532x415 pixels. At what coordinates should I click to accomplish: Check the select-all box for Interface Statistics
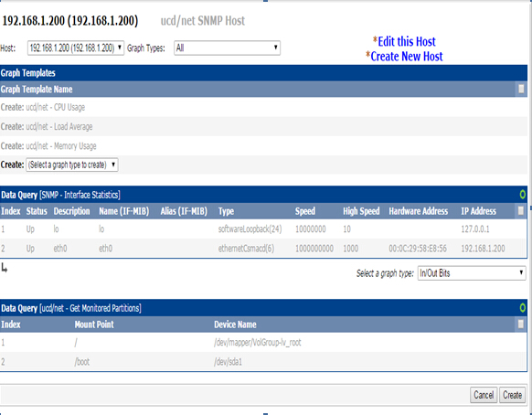521,211
